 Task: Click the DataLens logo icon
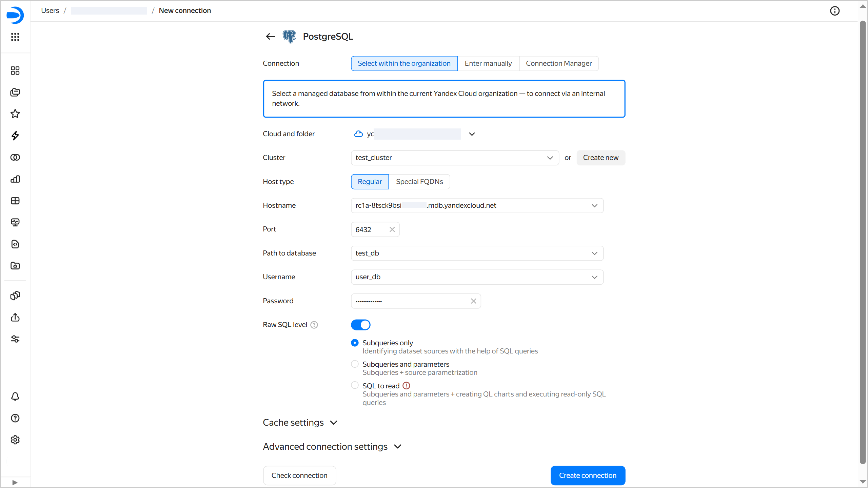(x=15, y=15)
